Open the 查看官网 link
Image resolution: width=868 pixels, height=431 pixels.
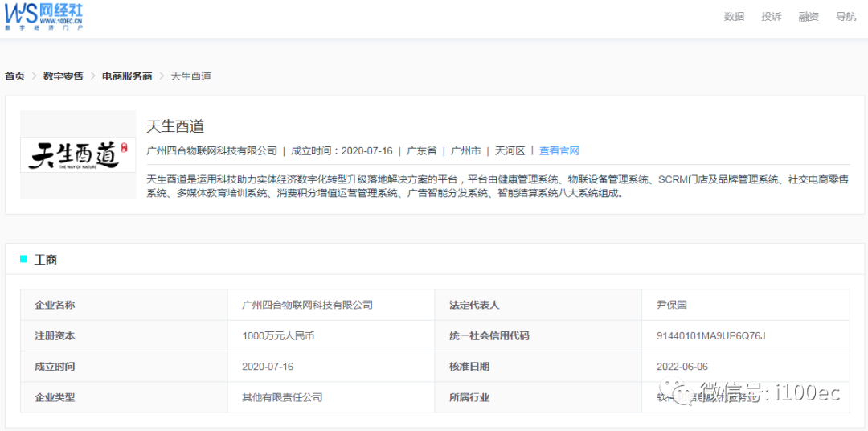pos(559,150)
